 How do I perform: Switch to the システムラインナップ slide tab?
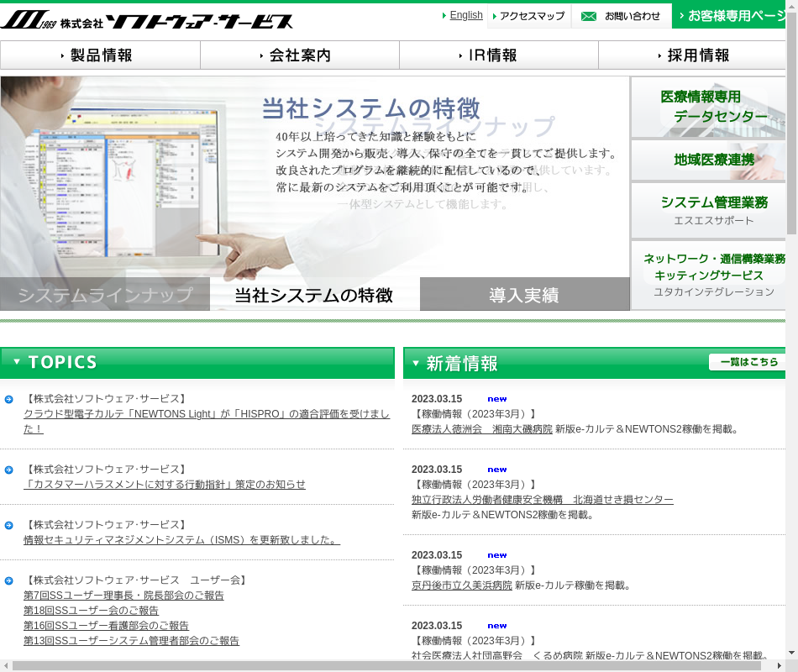[105, 294]
